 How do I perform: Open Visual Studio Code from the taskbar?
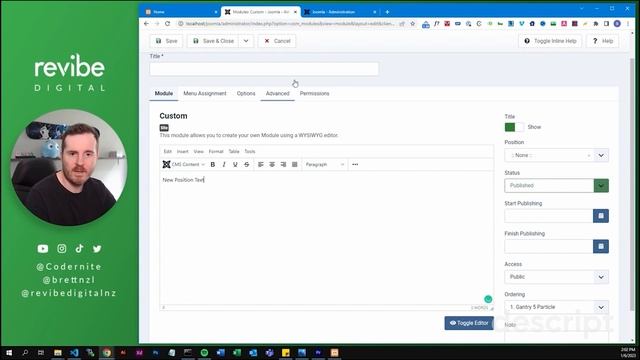[x=74, y=353]
